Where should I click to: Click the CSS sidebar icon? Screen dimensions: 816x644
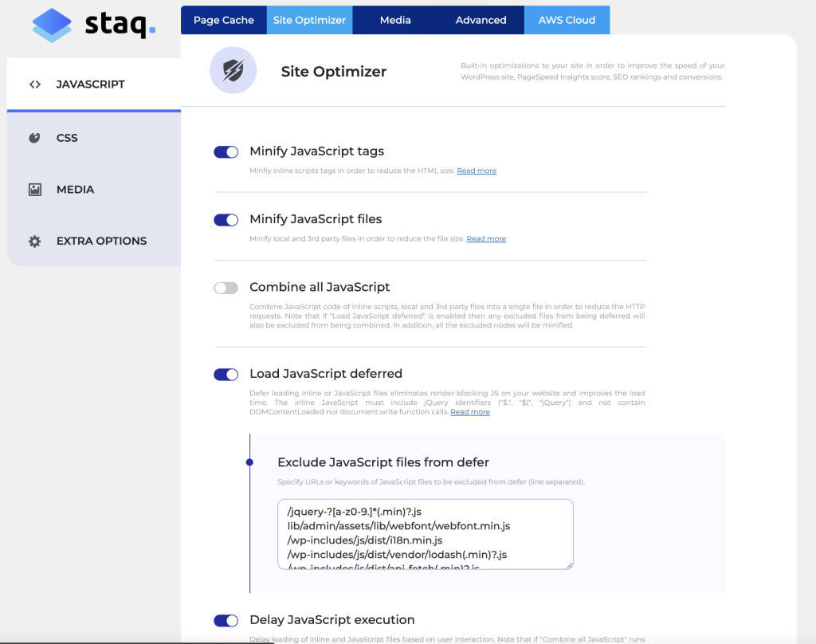[x=34, y=138]
